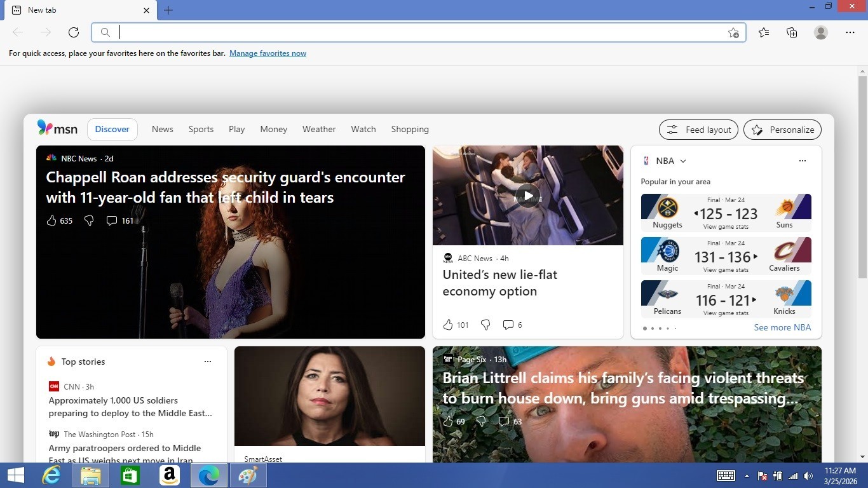868x488 pixels.
Task: Like the Chappell Roan article thumbs-up
Action: pyautogui.click(x=51, y=220)
